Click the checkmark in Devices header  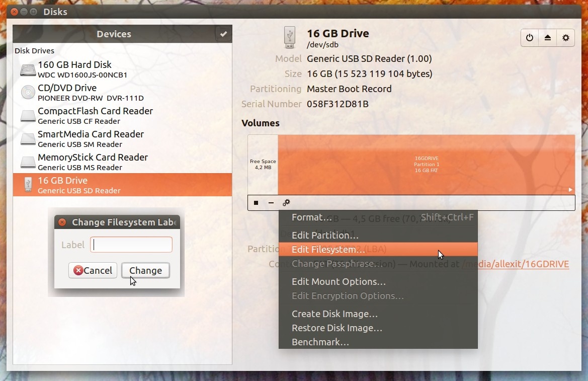tap(223, 34)
